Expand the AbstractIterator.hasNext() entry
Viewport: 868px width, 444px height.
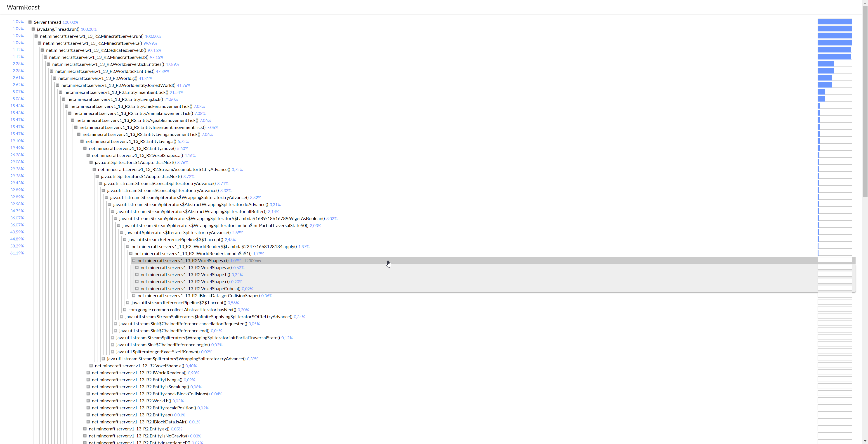125,309
